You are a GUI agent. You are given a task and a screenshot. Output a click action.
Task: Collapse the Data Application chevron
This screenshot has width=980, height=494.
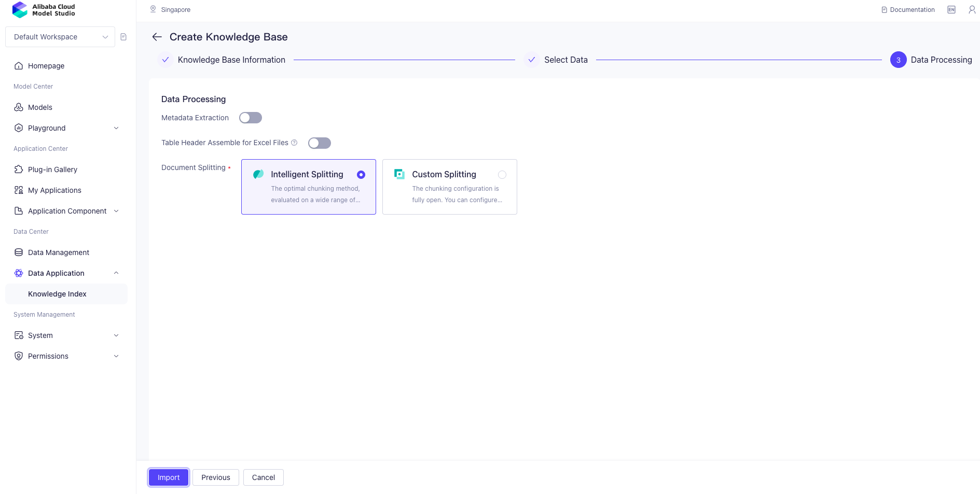coord(116,273)
